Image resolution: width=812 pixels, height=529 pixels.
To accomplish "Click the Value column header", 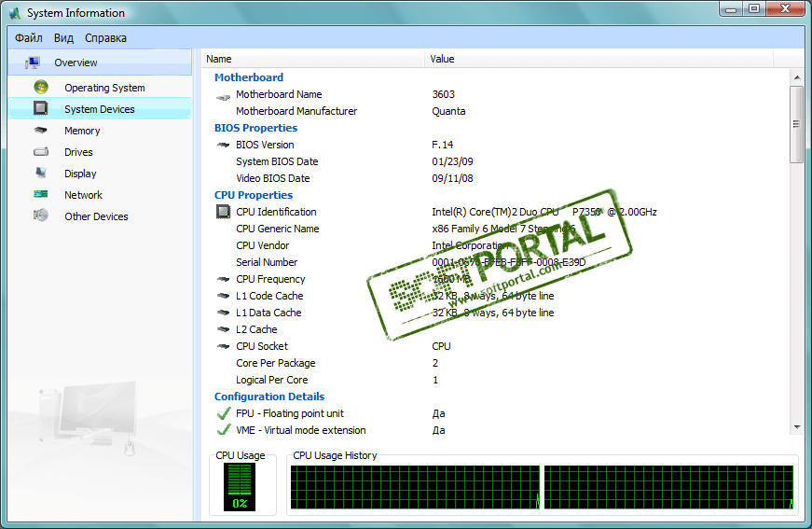I will [599, 59].
